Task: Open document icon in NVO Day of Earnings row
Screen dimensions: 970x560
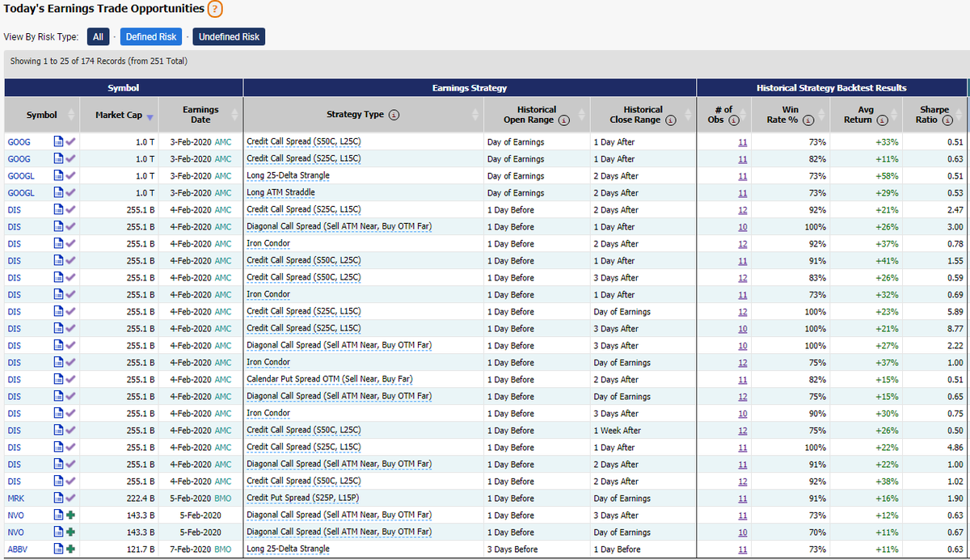Action: pyautogui.click(x=58, y=533)
